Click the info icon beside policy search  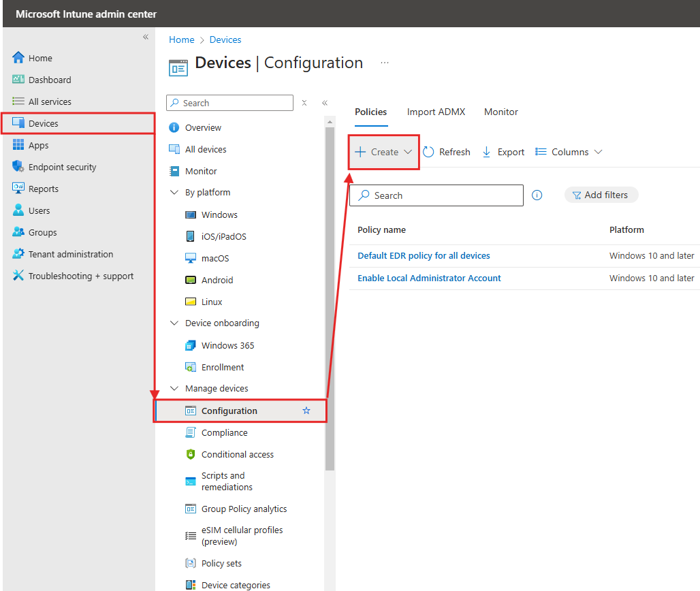point(537,195)
